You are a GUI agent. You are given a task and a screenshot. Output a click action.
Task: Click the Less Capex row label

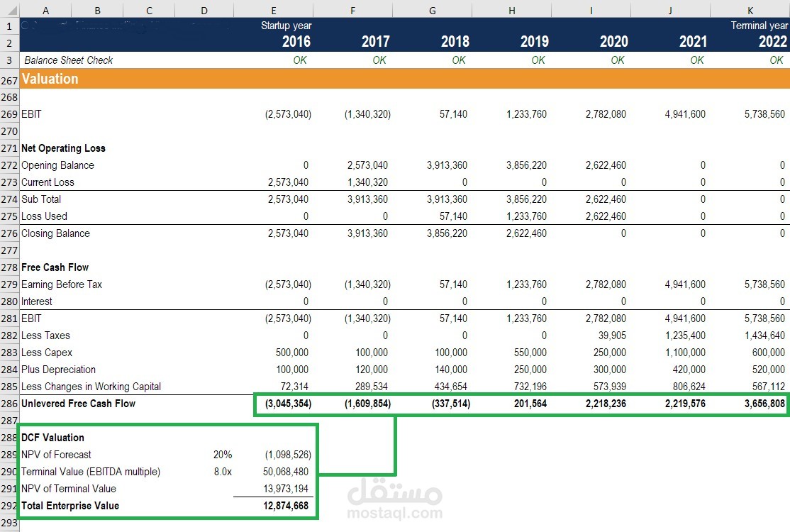(x=47, y=353)
